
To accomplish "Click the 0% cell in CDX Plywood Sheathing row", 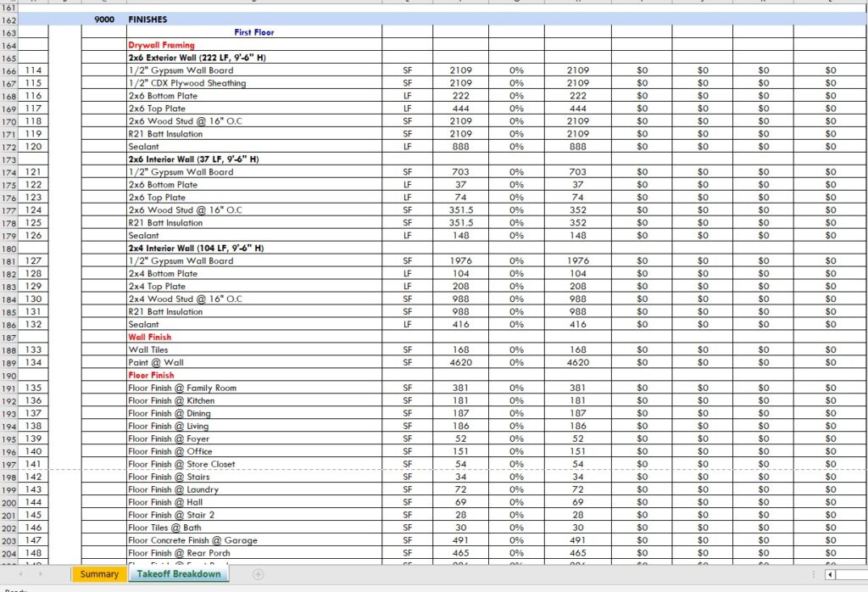I will [x=516, y=83].
